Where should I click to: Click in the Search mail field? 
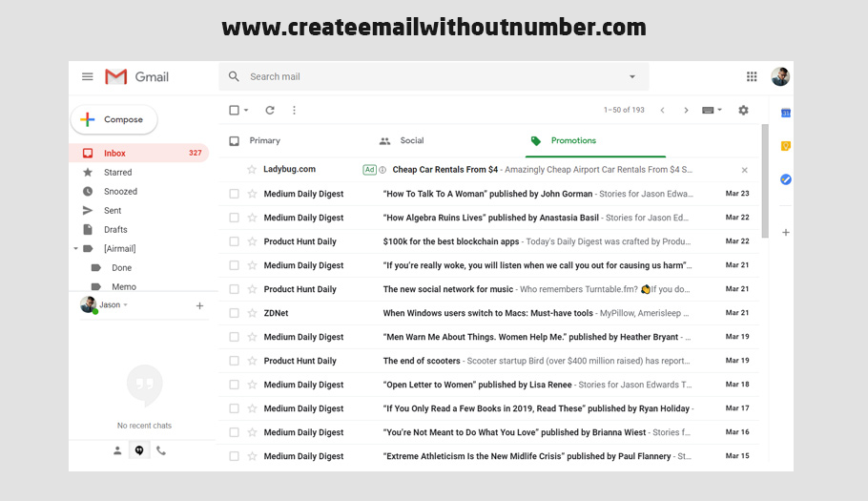(434, 77)
